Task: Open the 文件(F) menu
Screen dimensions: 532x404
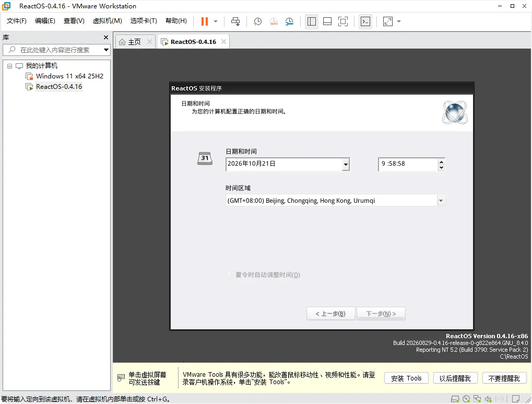Action: [17, 21]
